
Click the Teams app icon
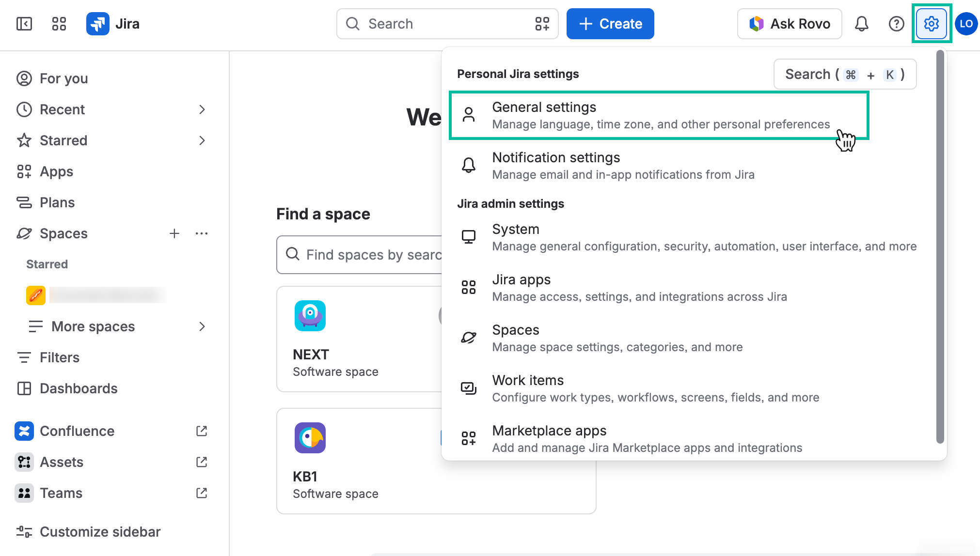(x=24, y=493)
